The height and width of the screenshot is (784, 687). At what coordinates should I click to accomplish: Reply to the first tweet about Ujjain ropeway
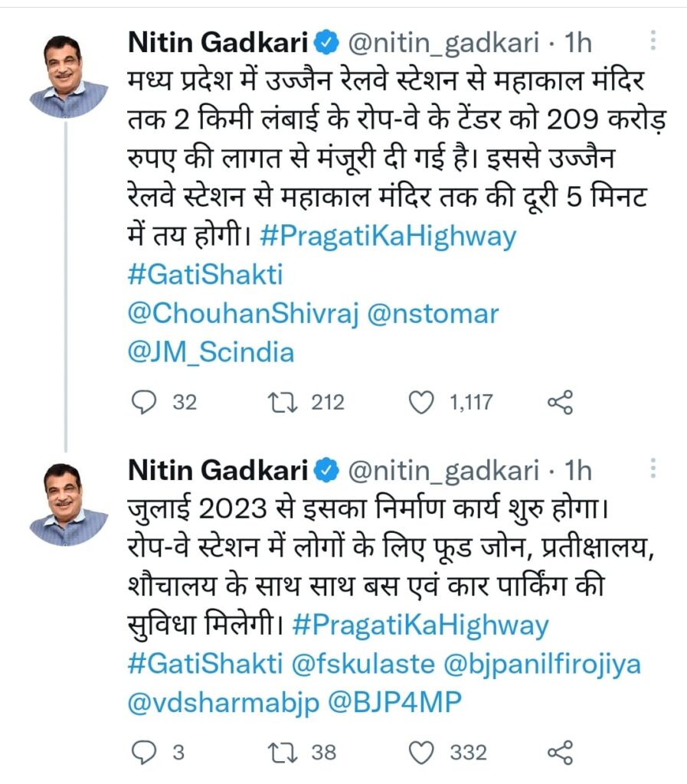pyautogui.click(x=144, y=402)
